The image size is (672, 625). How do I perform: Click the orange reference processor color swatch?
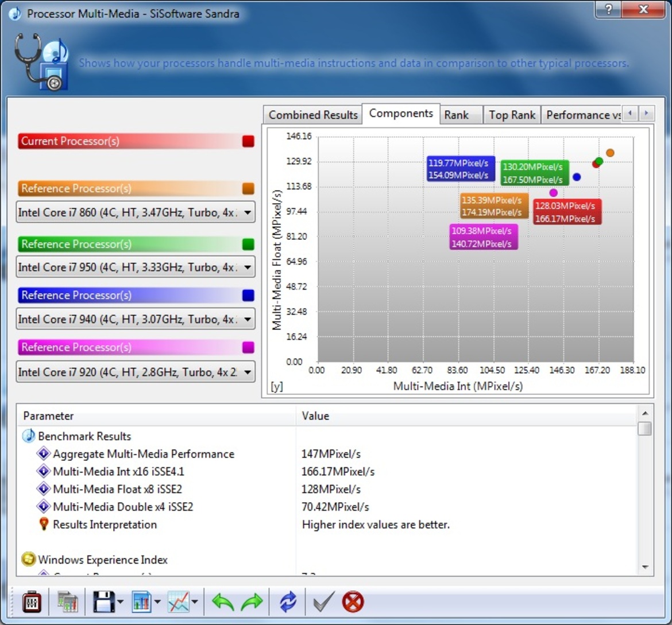tap(248, 188)
